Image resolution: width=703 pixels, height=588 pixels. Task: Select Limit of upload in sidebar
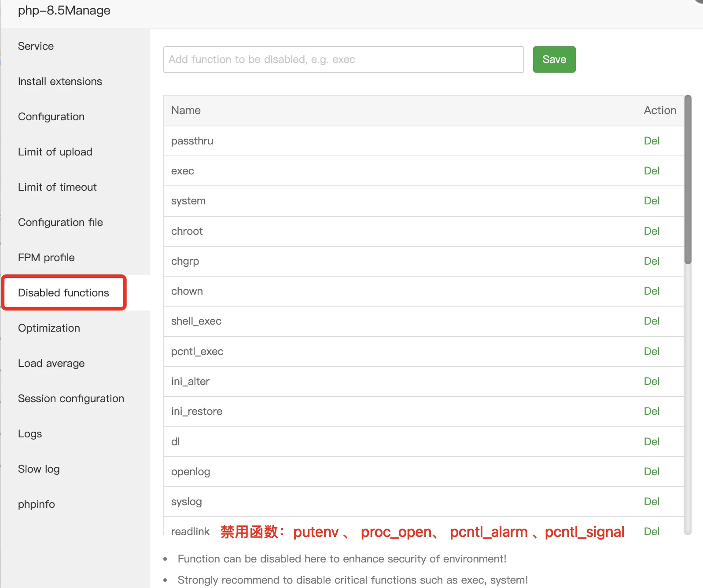click(x=55, y=152)
